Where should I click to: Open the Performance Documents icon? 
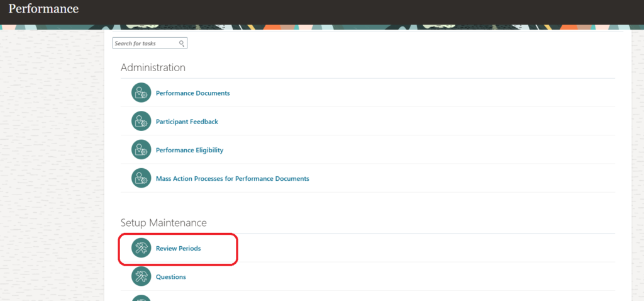pyautogui.click(x=142, y=93)
